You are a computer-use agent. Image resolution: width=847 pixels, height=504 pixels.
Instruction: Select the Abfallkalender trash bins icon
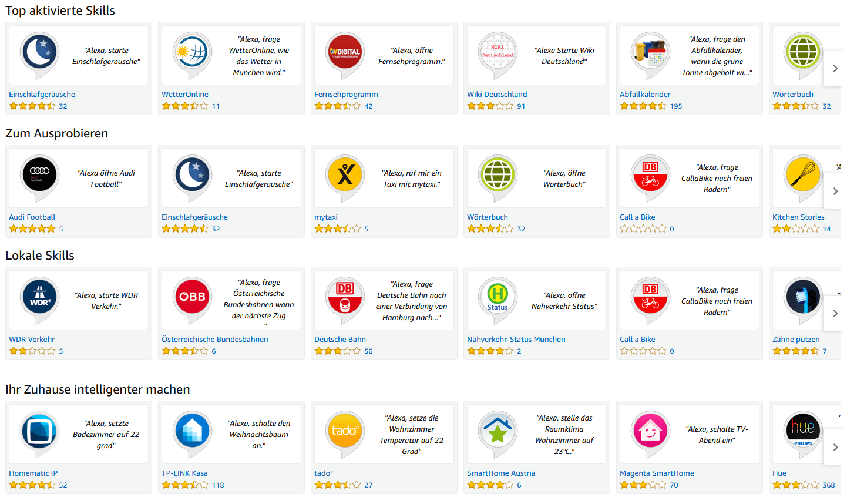650,53
